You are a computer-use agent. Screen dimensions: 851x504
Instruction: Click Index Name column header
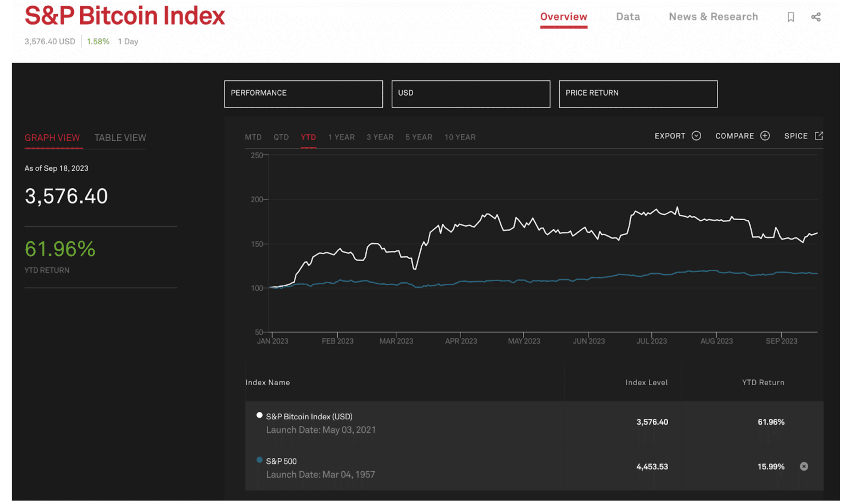268,382
